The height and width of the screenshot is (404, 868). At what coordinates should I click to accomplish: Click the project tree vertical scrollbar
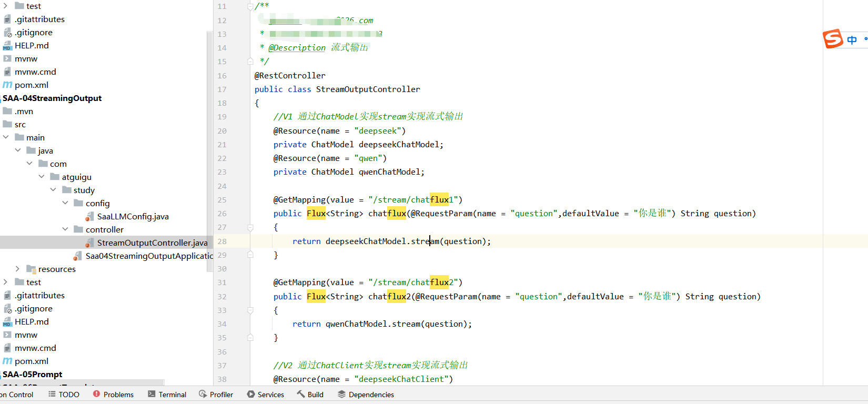click(x=210, y=151)
